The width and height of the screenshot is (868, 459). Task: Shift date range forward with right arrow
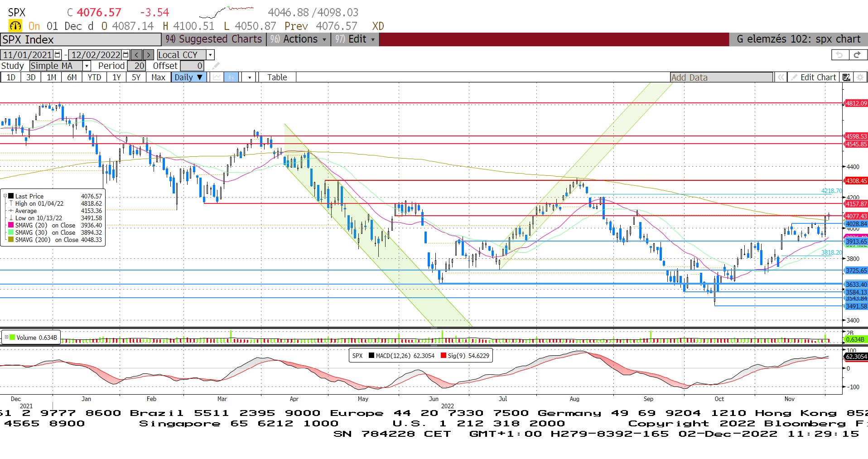pos(149,55)
